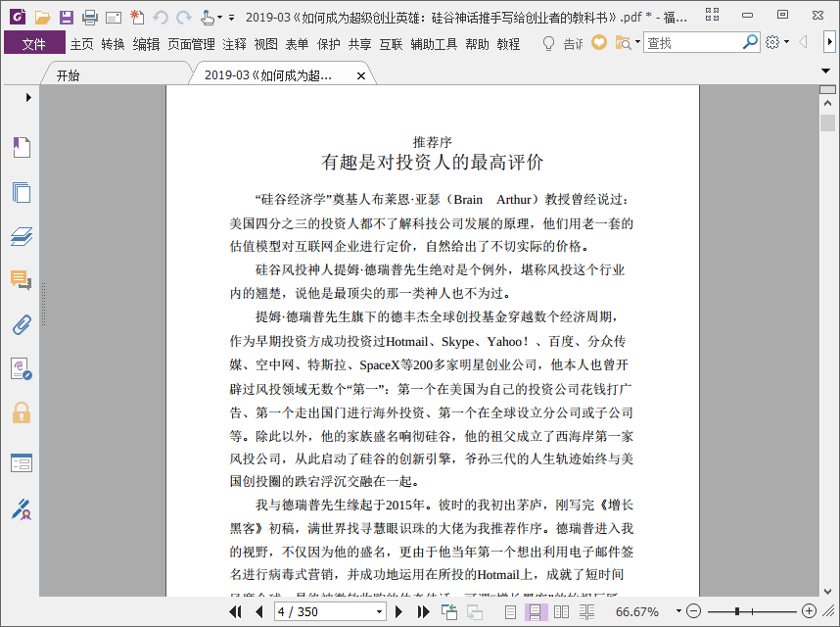Open the tab list dropdown arrow

coord(825,71)
